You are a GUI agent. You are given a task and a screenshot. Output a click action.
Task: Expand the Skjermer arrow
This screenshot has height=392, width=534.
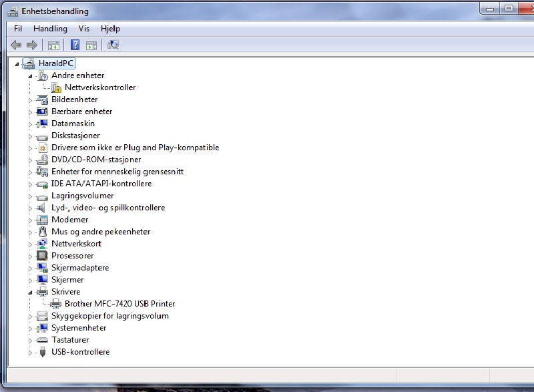pos(30,280)
